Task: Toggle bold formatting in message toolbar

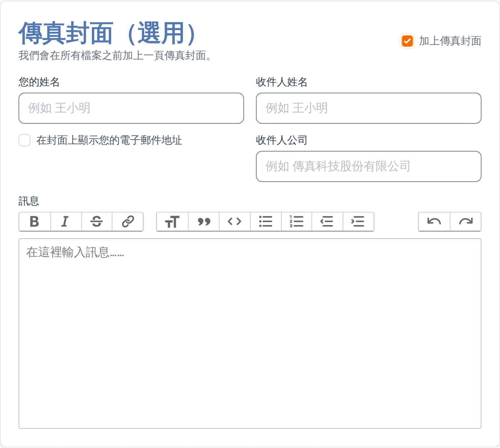Action: tap(35, 221)
